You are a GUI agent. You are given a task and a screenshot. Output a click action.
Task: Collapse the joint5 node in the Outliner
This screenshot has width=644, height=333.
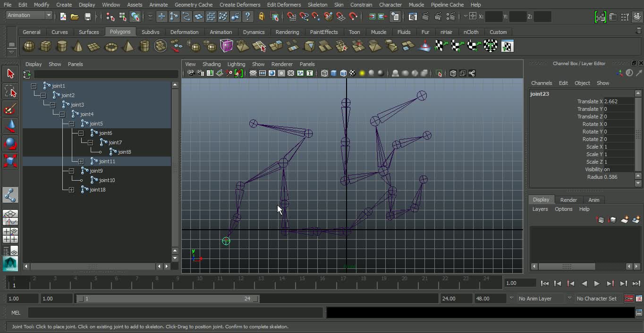click(x=72, y=124)
